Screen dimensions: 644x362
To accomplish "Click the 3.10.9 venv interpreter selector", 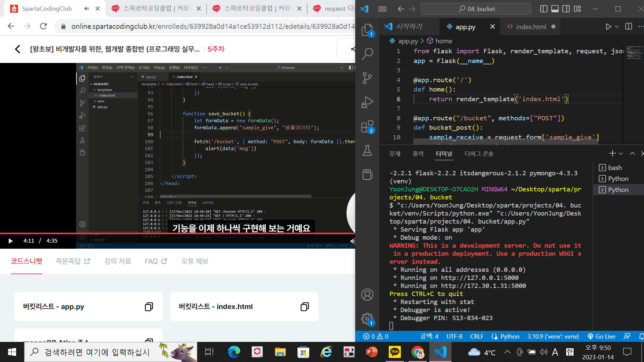I will point(553,336).
